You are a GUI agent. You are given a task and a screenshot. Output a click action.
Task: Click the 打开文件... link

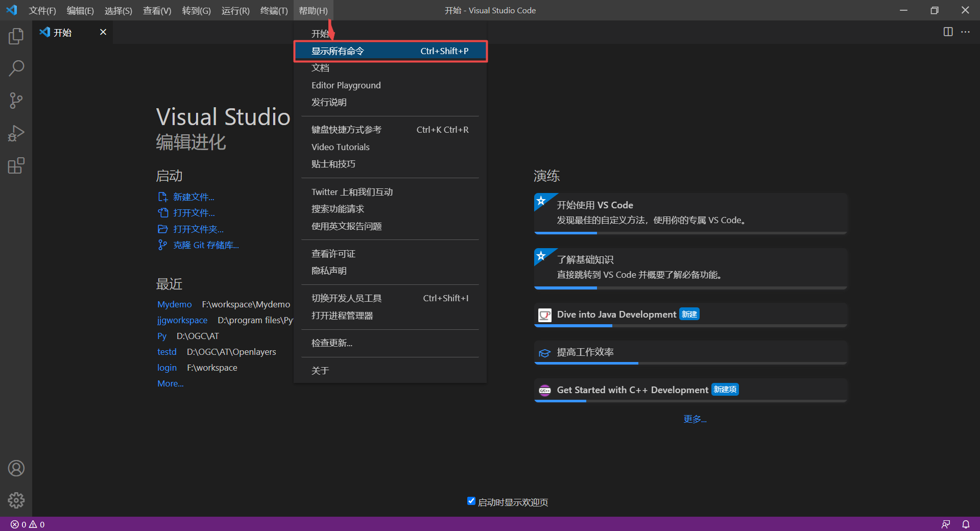[x=194, y=213]
